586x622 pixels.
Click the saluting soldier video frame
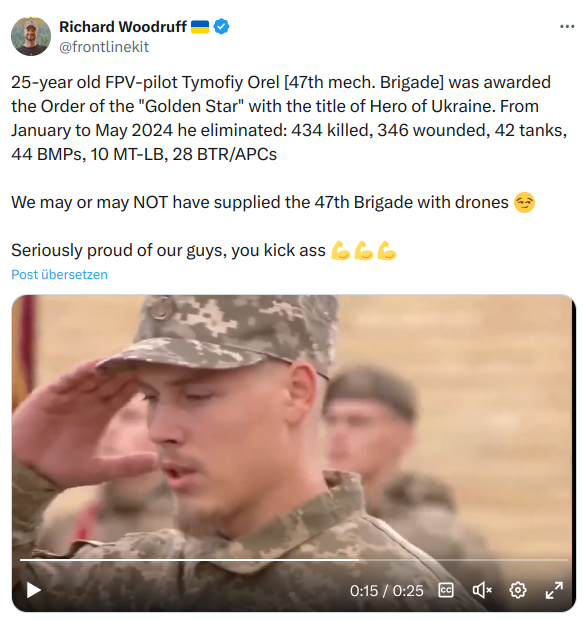294,424
